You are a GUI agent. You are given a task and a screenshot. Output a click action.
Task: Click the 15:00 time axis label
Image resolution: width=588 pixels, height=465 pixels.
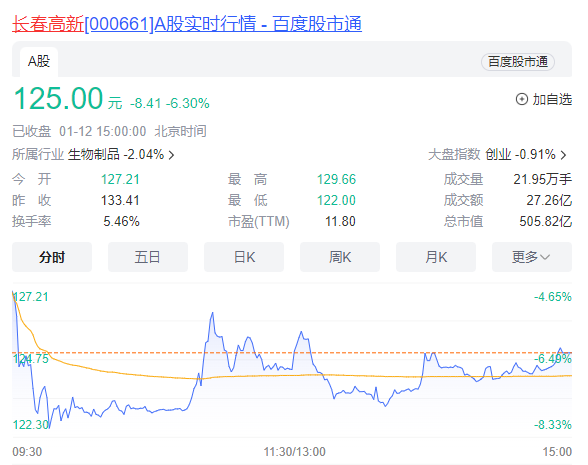pyautogui.click(x=557, y=452)
